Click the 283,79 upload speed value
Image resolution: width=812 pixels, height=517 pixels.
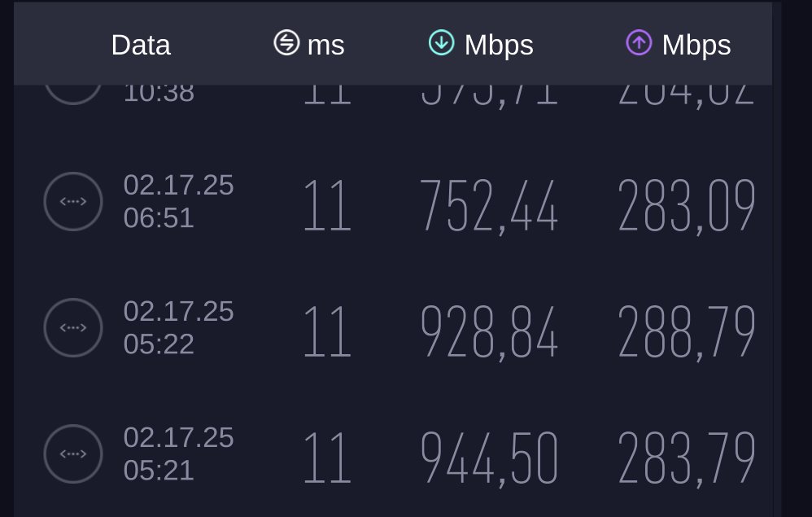click(687, 458)
